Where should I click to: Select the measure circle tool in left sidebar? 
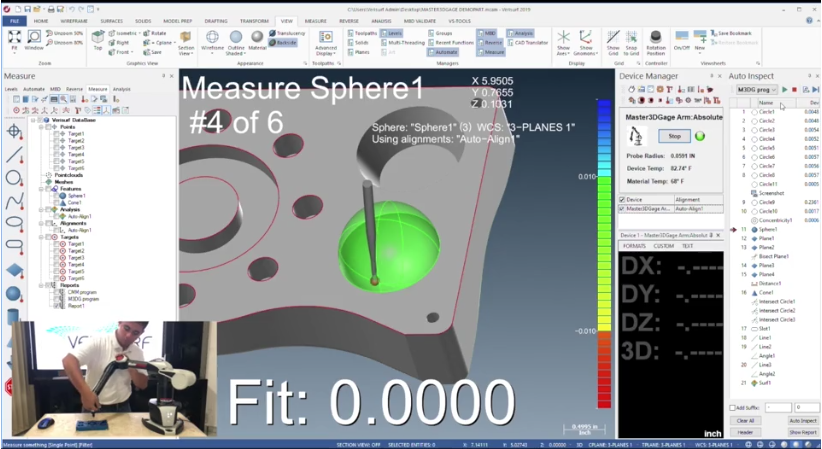point(14,178)
